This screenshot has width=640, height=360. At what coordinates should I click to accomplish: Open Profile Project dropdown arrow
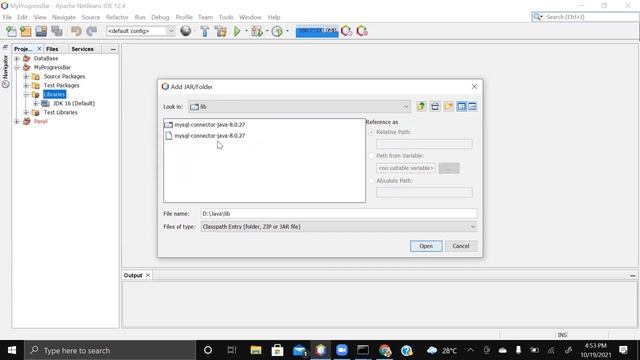pyautogui.click(x=287, y=31)
